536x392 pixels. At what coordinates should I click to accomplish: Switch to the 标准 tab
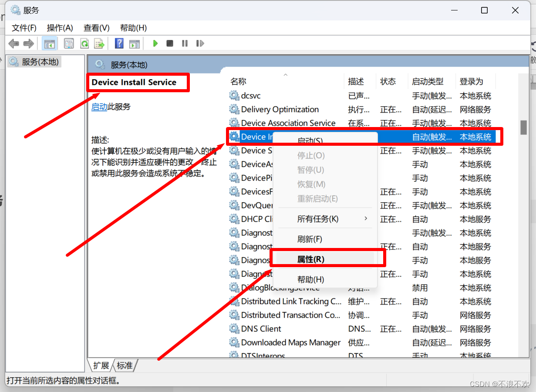tap(125, 365)
